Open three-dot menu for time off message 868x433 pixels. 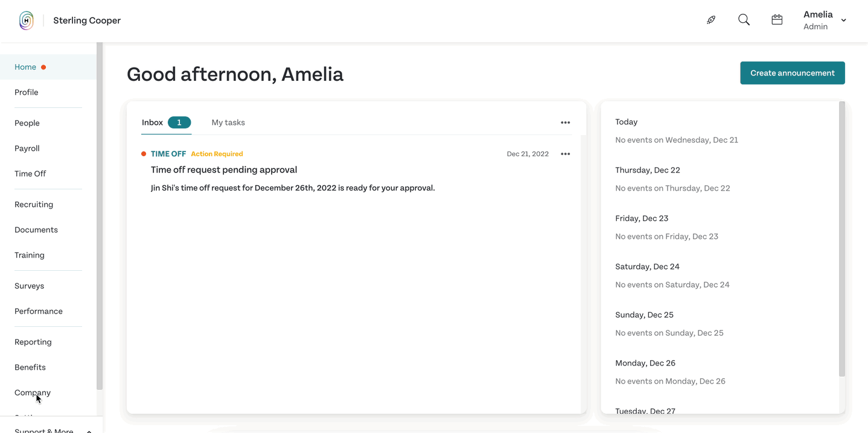click(565, 154)
